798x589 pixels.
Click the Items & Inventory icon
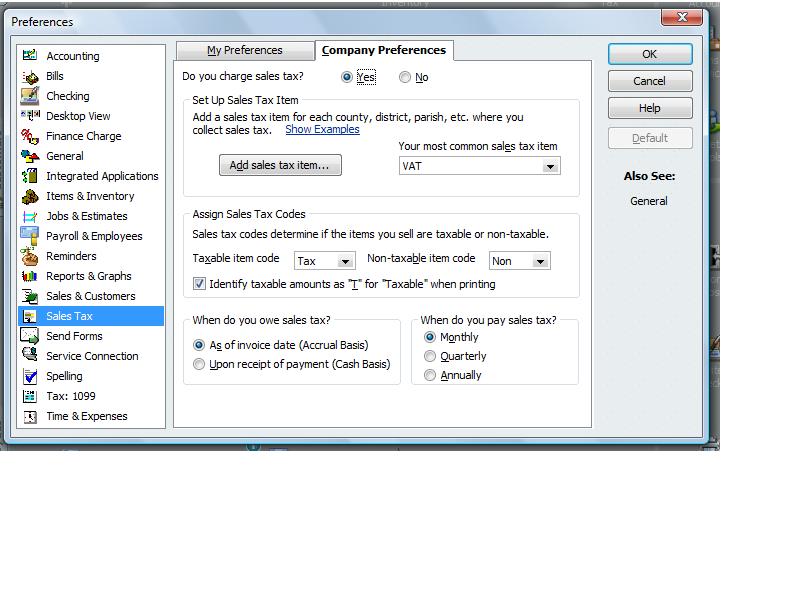tap(30, 196)
